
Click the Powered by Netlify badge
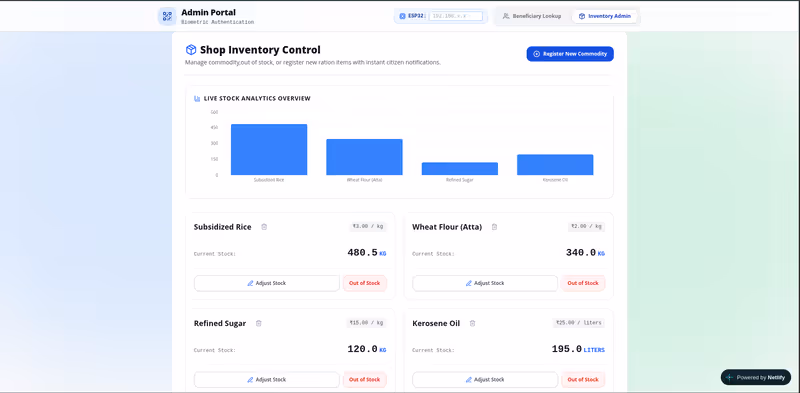[756, 378]
